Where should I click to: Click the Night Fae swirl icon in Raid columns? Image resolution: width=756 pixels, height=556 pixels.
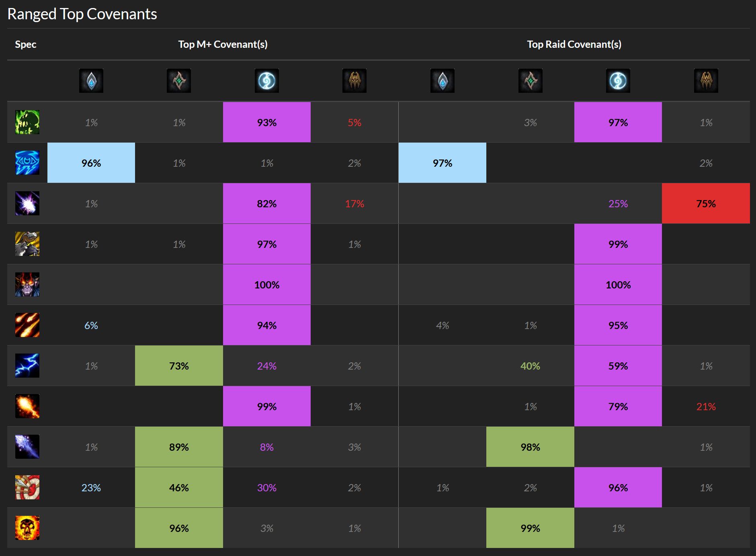click(618, 80)
